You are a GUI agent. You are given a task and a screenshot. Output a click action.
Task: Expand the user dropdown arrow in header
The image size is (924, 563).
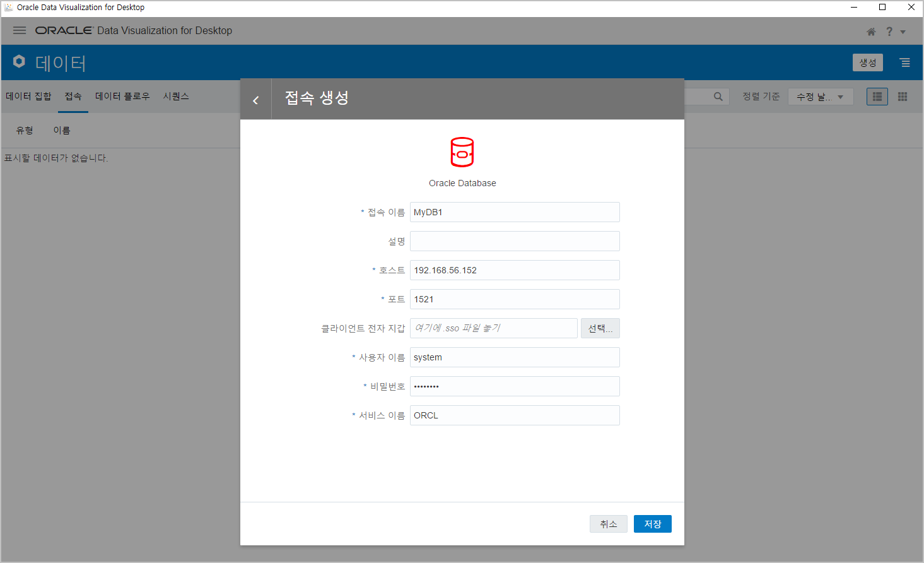(903, 32)
